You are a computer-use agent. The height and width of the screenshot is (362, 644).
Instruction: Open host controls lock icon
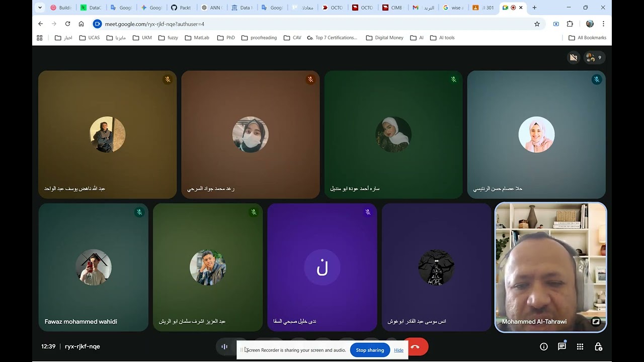[598, 346]
